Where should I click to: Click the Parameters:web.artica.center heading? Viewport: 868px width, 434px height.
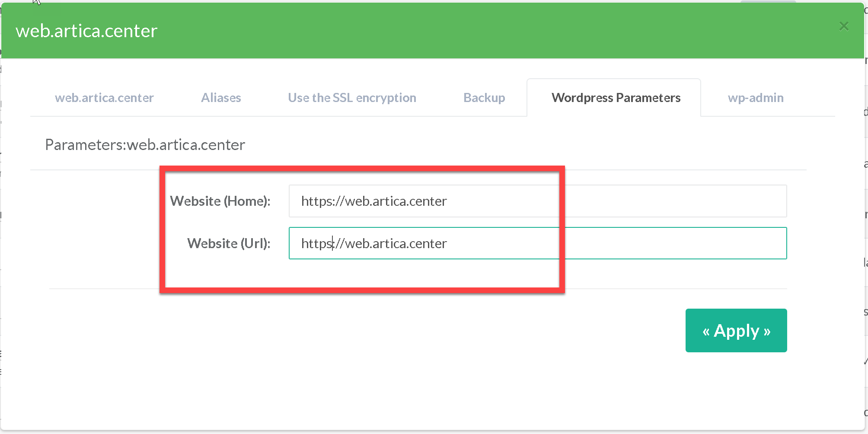(145, 145)
